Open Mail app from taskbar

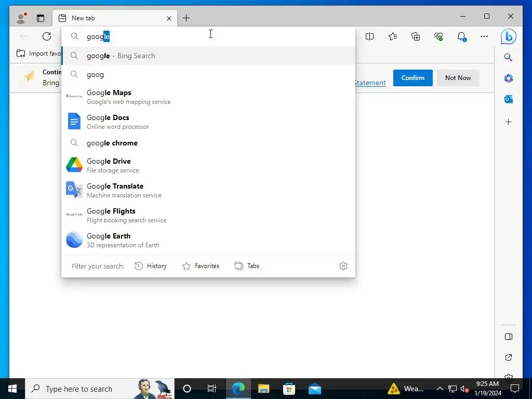tap(315, 389)
